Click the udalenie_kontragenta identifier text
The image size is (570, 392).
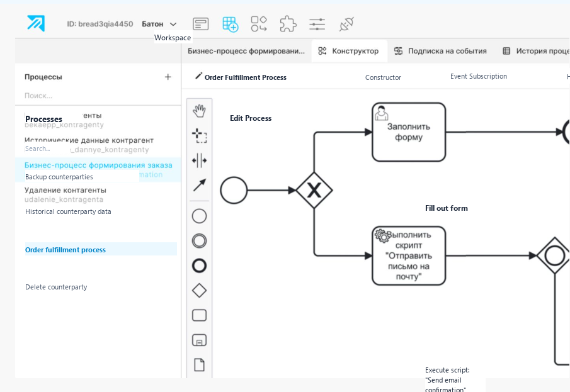64,199
